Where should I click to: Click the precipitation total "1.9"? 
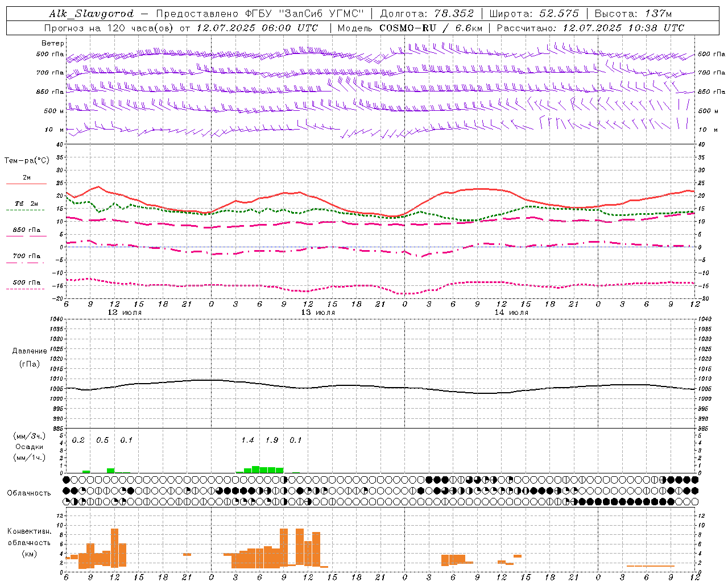272,440
